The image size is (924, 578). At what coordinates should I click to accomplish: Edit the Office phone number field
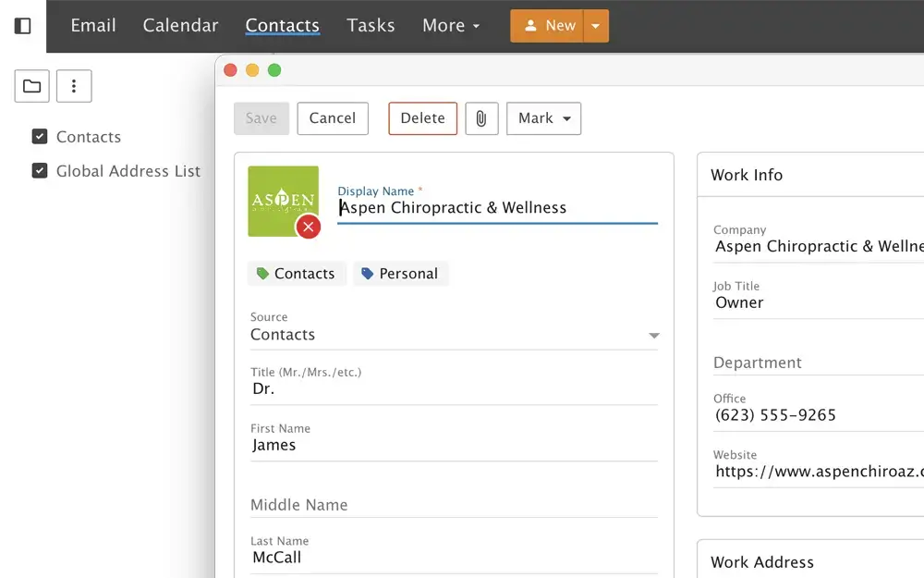(x=819, y=415)
